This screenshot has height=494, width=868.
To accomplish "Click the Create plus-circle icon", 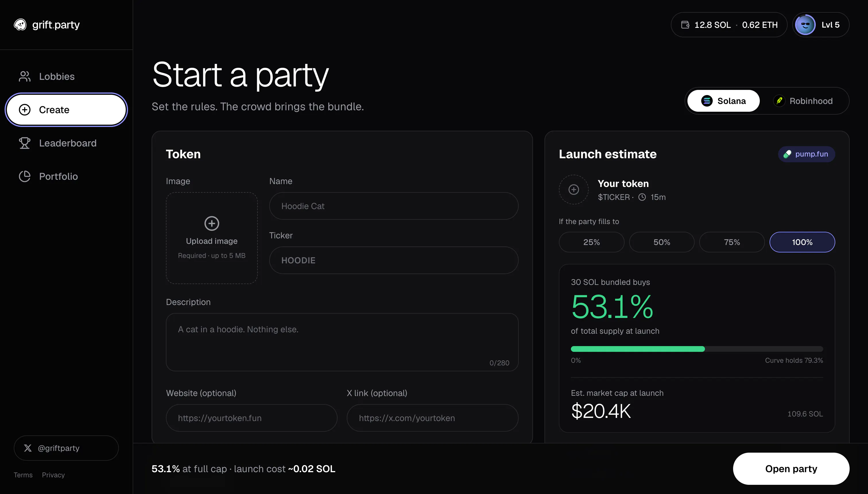I will click(x=24, y=110).
